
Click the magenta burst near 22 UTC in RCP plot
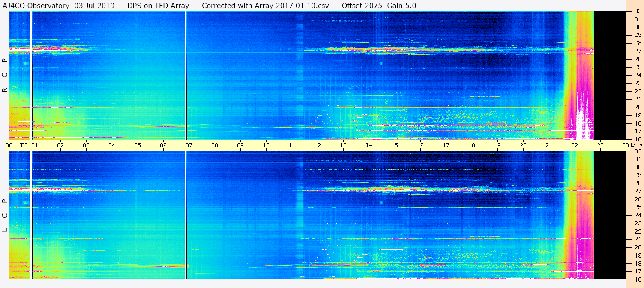point(580,75)
